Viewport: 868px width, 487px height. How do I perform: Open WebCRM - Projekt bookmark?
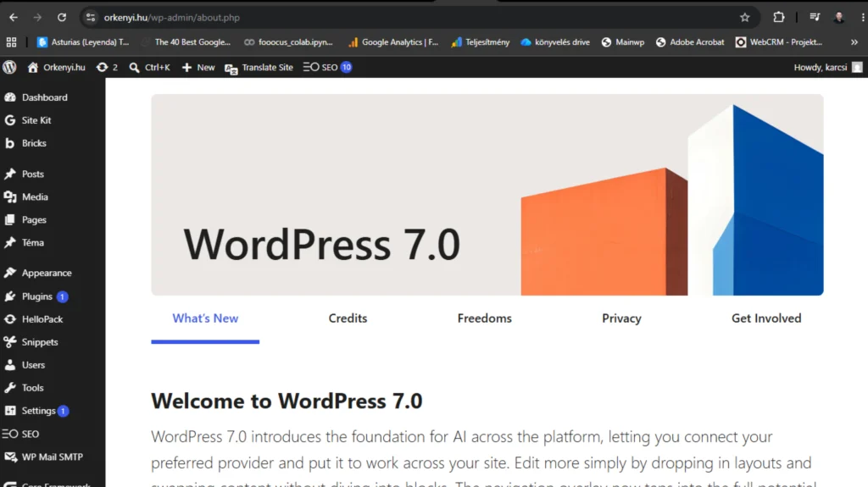[x=779, y=42]
